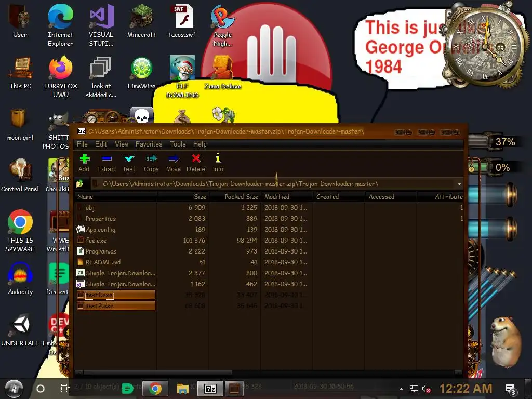Open LimeWire desktop icon
This screenshot has height=399, width=532.
[141, 73]
